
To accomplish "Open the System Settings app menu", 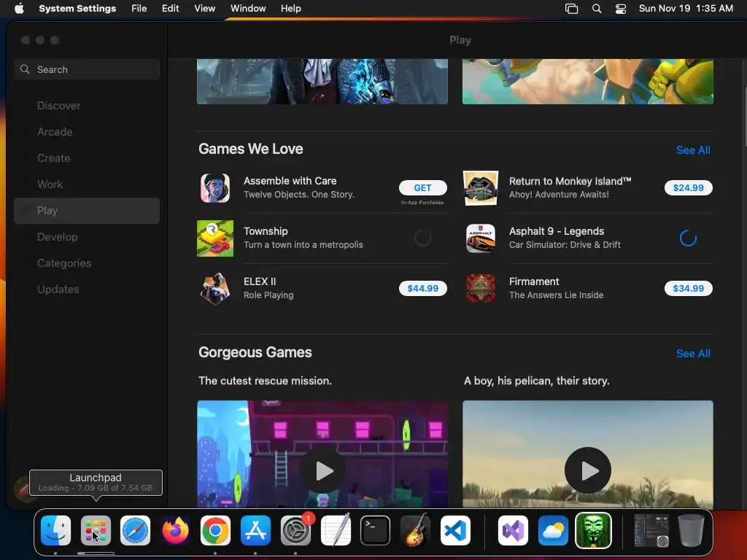I will coord(77,9).
